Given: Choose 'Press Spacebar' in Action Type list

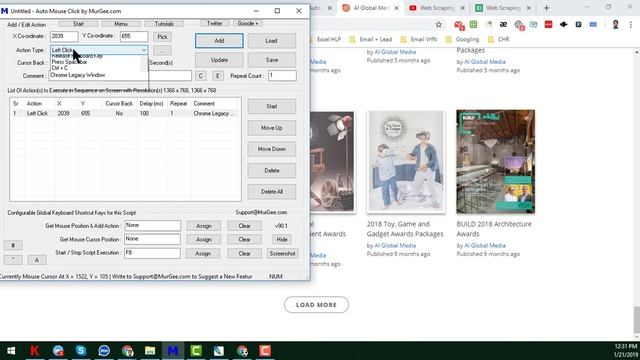Looking at the screenshot, I should click(69, 62).
